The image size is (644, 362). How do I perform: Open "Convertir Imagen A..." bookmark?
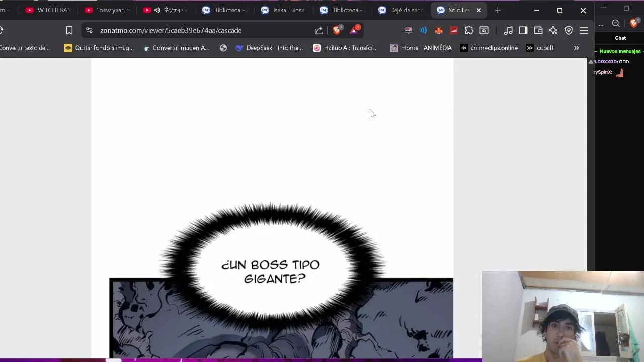click(x=176, y=48)
